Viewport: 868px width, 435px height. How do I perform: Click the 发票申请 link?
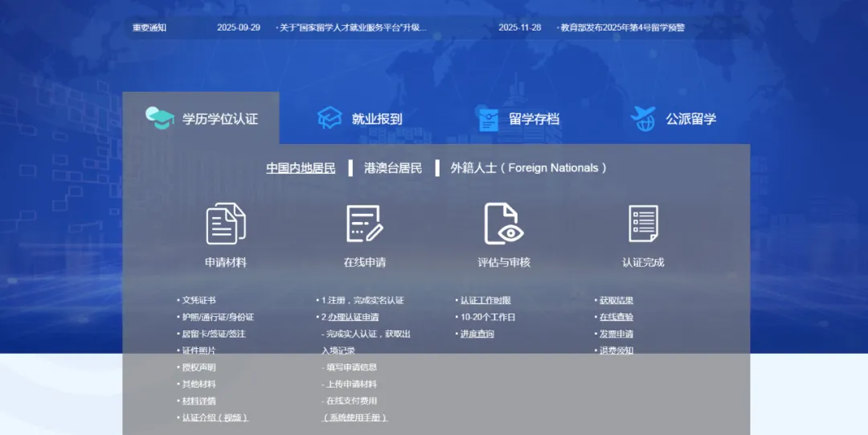pos(616,334)
